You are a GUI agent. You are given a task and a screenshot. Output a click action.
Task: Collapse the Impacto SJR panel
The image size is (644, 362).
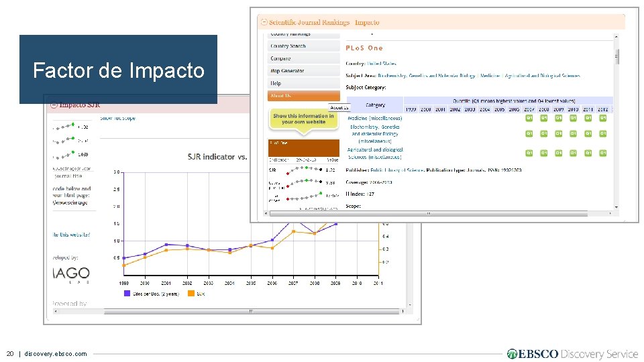pos(54,105)
